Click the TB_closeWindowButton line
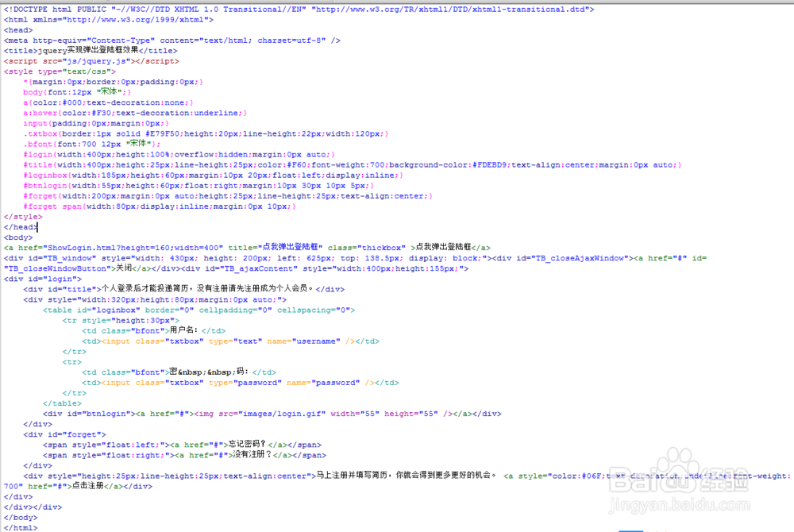This screenshot has width=794, height=532. [236, 268]
